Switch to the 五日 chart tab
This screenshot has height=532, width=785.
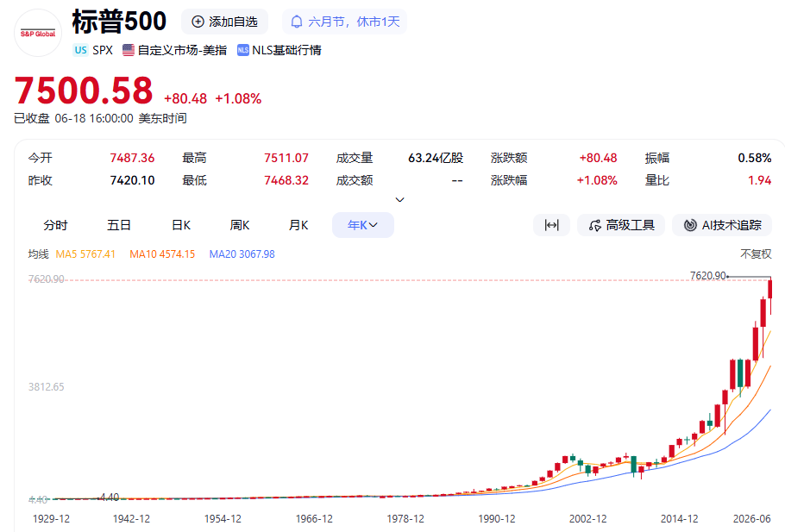point(119,225)
